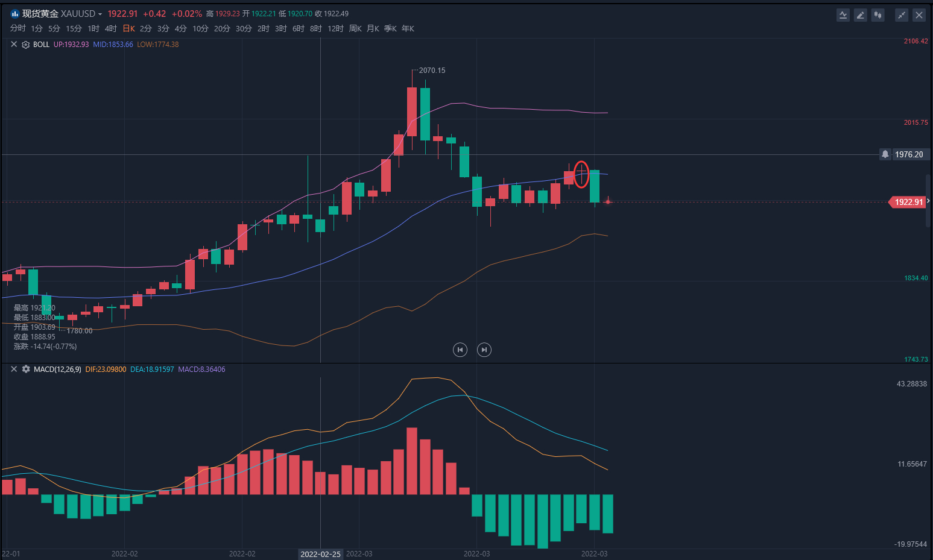Open MACD(12,26,9) settings gear
The height and width of the screenshot is (560, 933).
[26, 369]
